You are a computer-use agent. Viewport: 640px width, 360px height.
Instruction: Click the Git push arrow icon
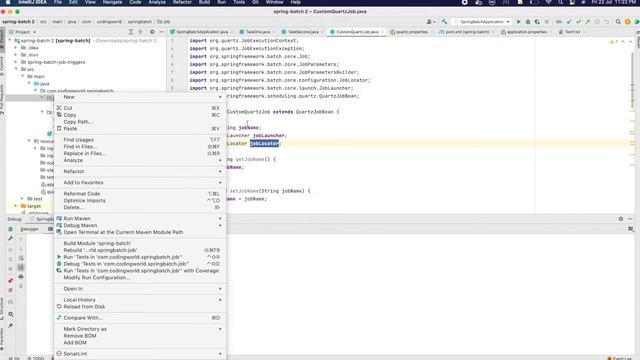[588, 22]
